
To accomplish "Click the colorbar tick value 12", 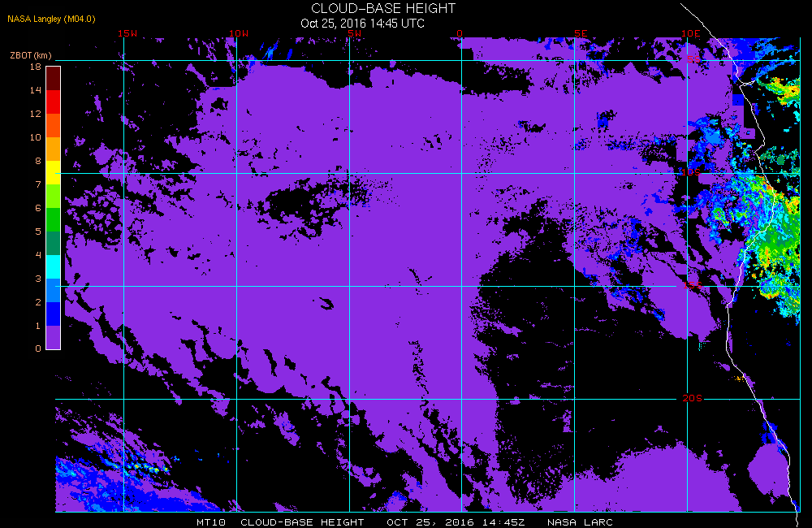I will pos(35,114).
